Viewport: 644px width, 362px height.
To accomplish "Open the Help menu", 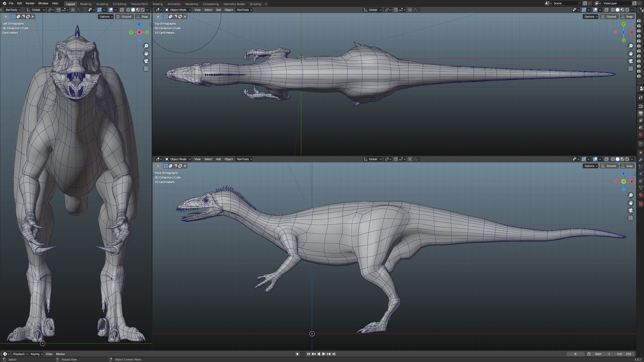I will click(x=55, y=3).
